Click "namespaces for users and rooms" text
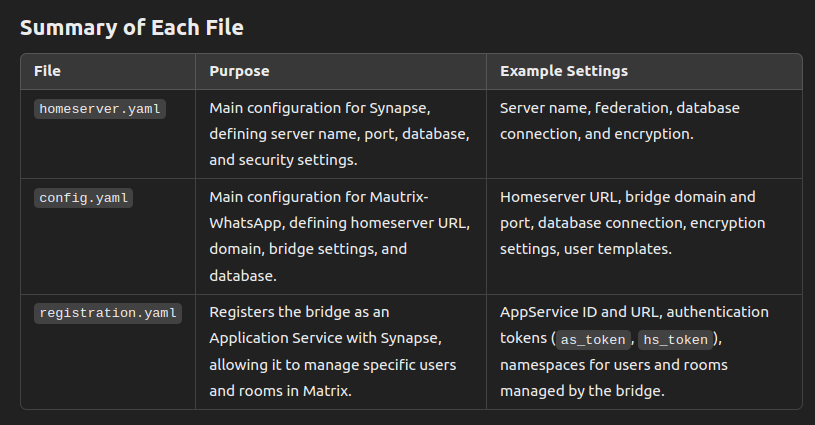The height and width of the screenshot is (425, 815). click(x=614, y=365)
